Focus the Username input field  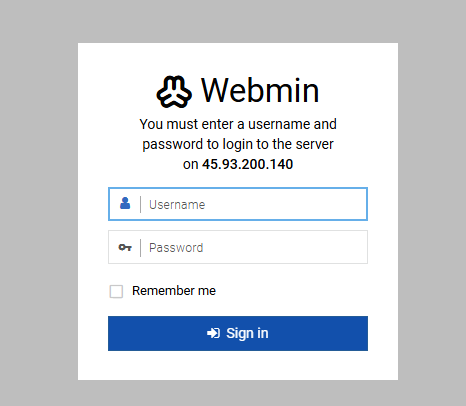[238, 204]
